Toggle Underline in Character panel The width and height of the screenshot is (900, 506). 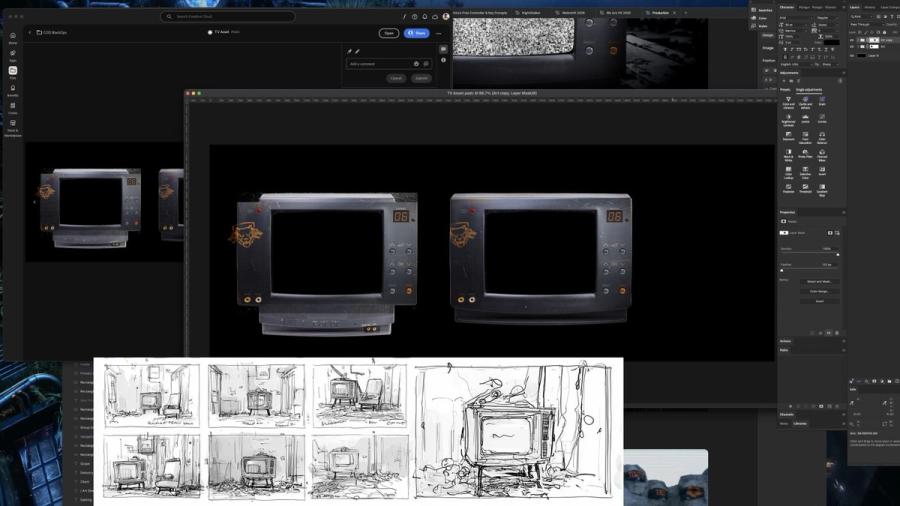(x=825, y=49)
